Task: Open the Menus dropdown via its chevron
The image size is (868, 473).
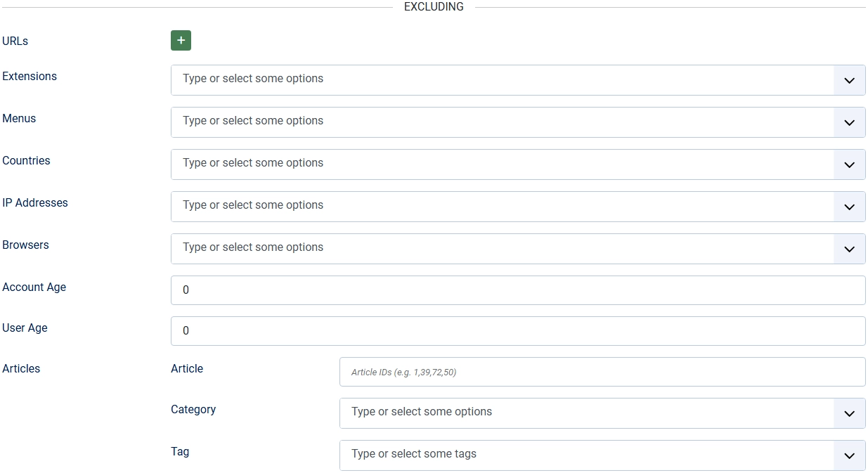Action: [x=849, y=122]
